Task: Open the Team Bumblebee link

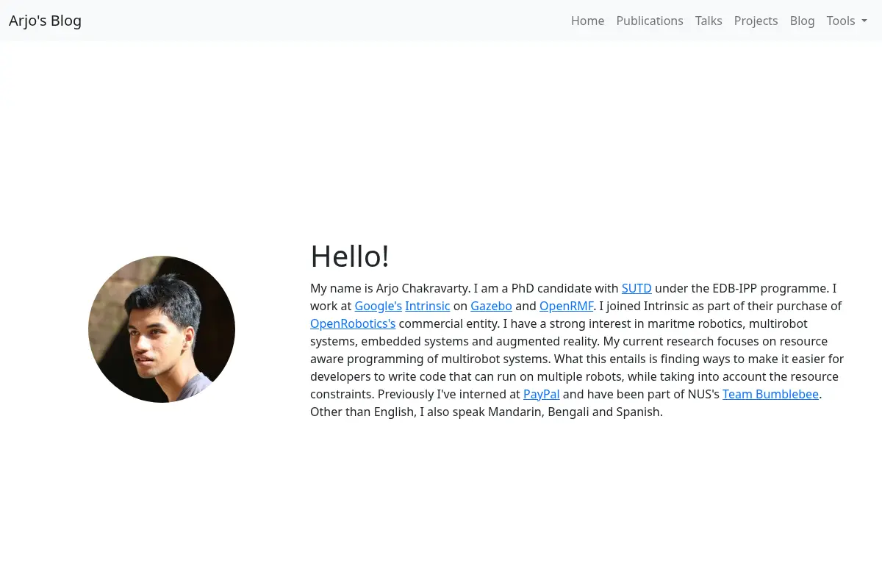Action: coord(770,394)
